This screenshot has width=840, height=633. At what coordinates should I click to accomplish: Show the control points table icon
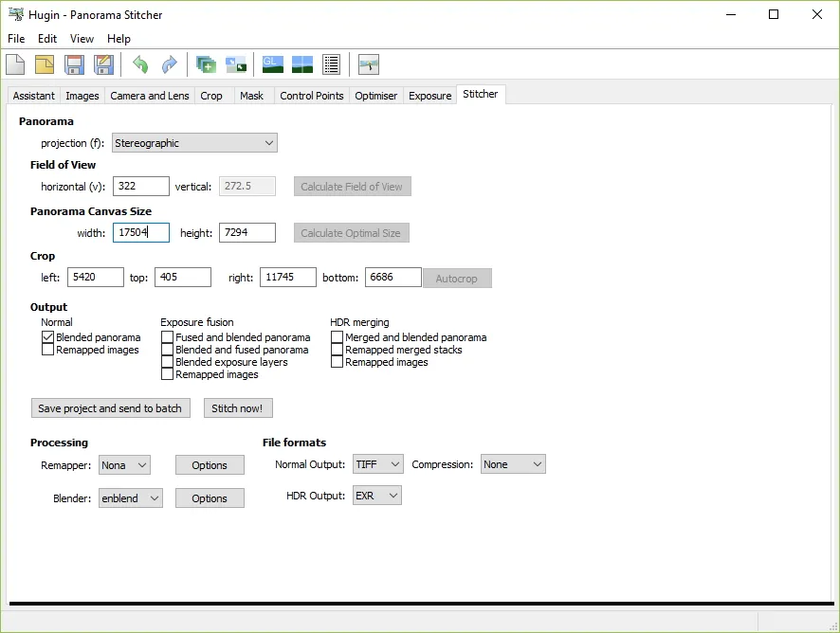coord(332,64)
